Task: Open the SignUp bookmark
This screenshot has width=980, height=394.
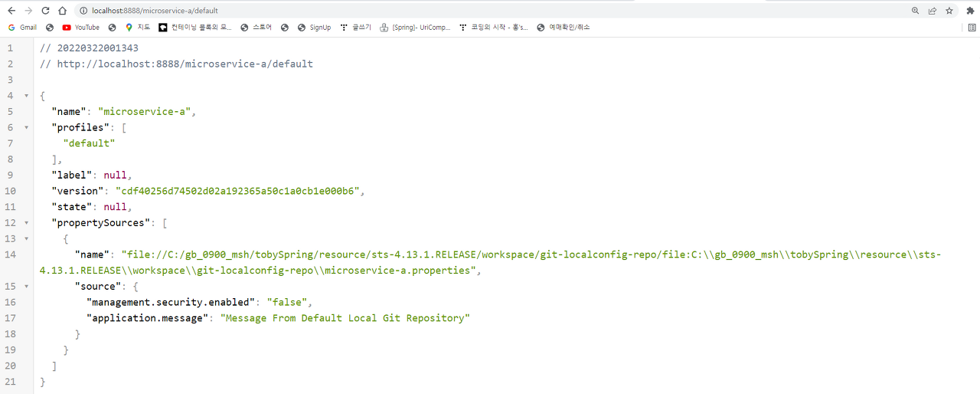Action: pyautogui.click(x=314, y=28)
